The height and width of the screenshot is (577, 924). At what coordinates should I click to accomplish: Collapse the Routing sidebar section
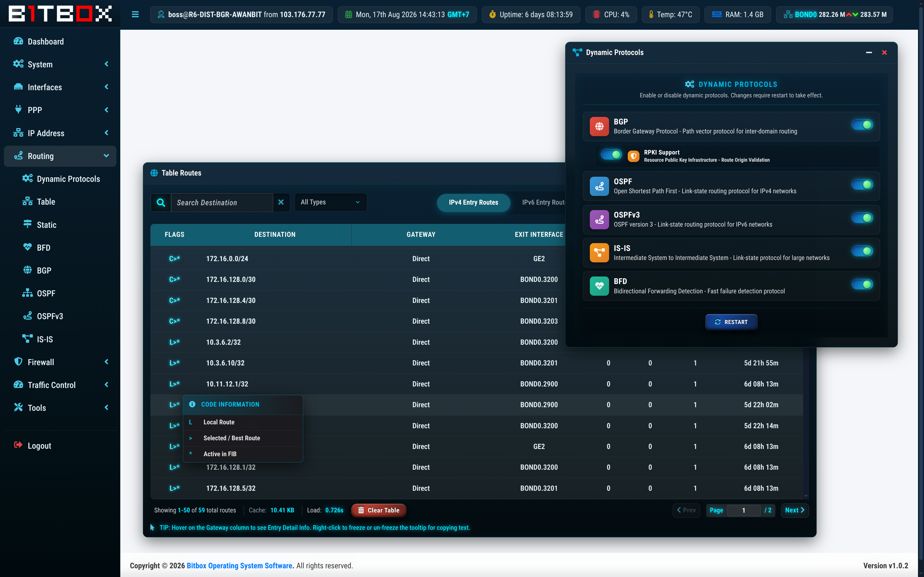pos(60,156)
